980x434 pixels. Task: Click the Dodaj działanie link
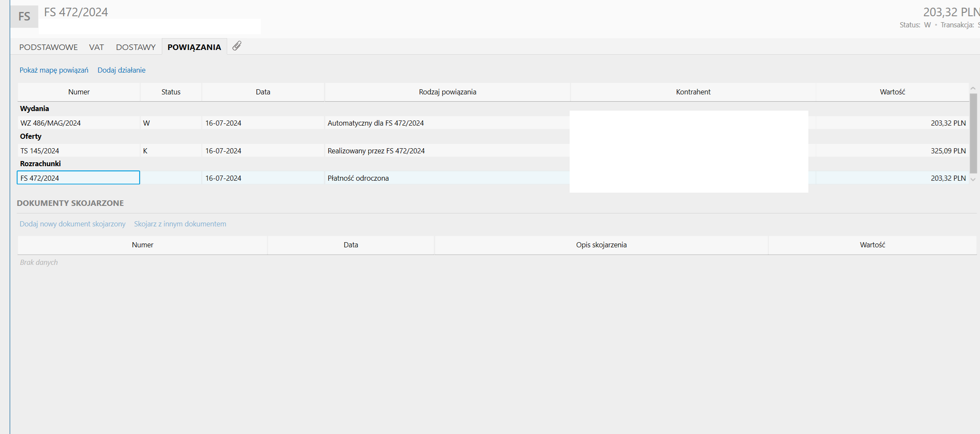pos(121,70)
